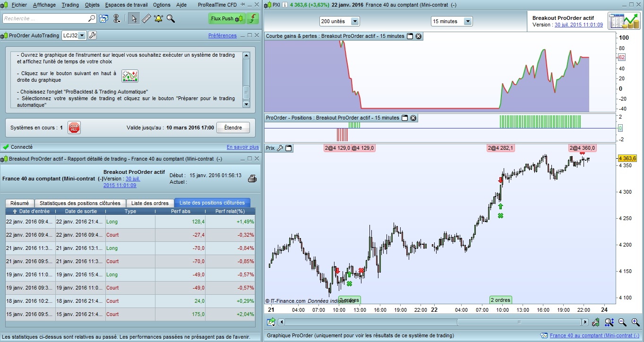Open the 200 unités dropdown

355,21
